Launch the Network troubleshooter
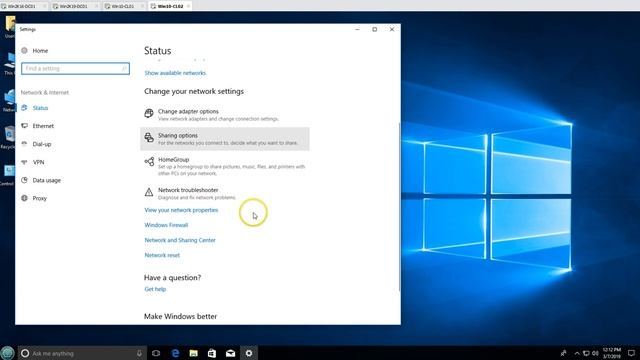 tap(224, 193)
